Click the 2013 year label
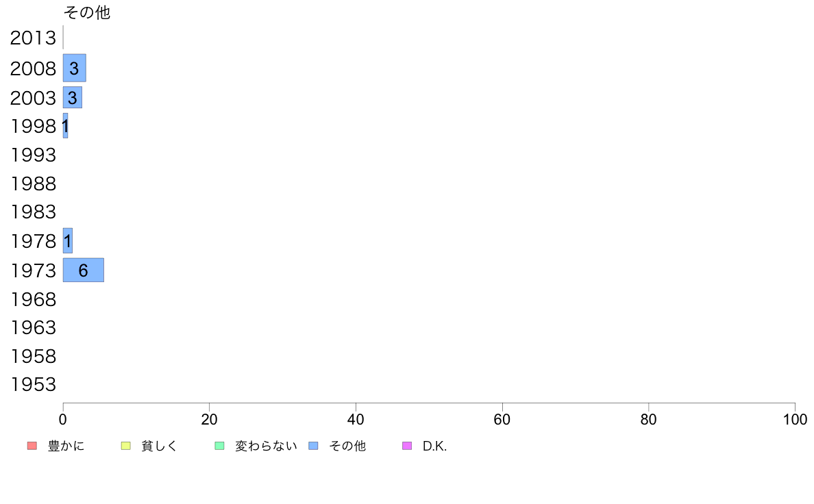This screenshot has width=814, height=504. pos(33,38)
